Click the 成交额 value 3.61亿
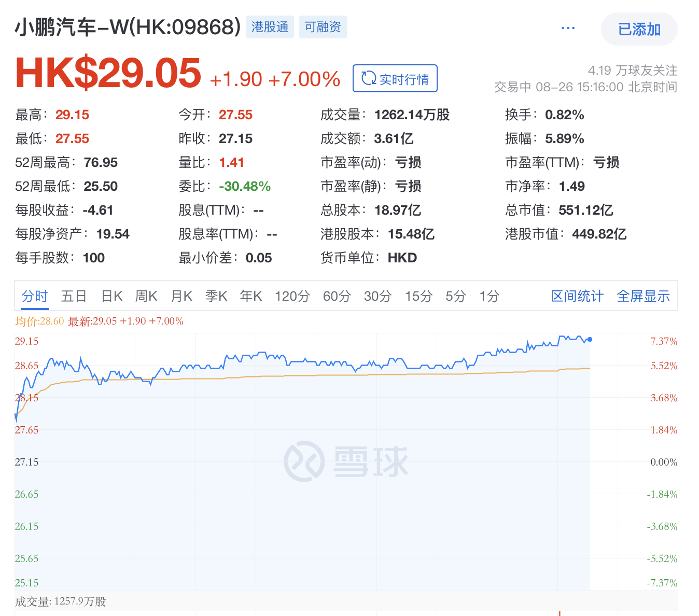 [394, 138]
